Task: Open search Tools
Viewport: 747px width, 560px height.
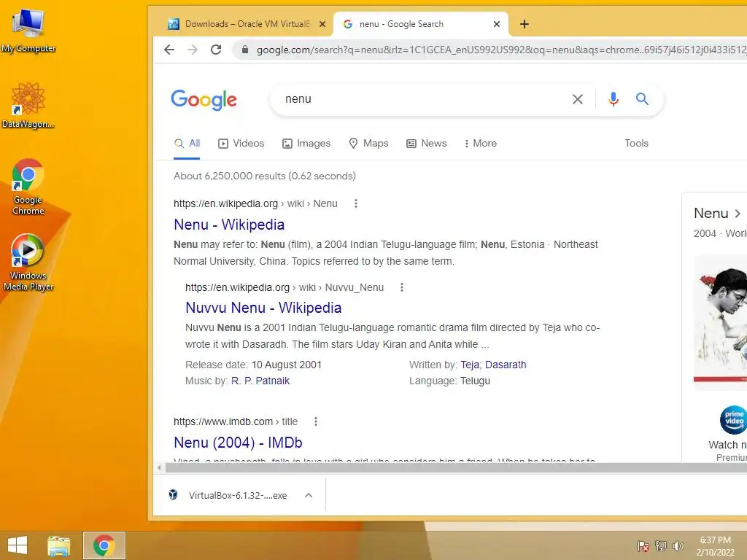Action: (x=636, y=144)
